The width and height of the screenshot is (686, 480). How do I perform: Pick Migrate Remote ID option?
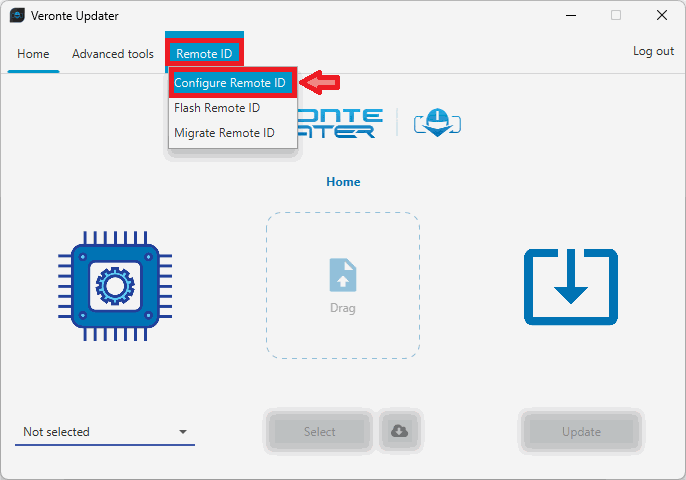pyautogui.click(x=224, y=133)
